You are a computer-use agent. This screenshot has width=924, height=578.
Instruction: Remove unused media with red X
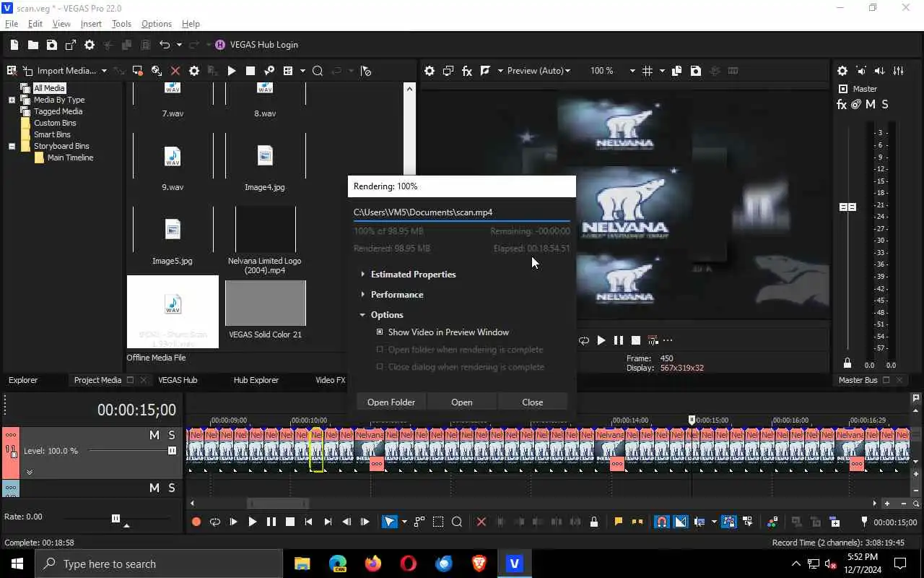coord(175,71)
